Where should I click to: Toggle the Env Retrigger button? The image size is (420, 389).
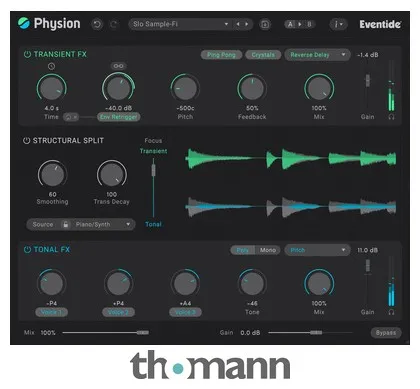(118, 117)
